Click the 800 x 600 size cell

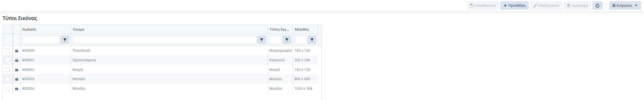point(305,79)
